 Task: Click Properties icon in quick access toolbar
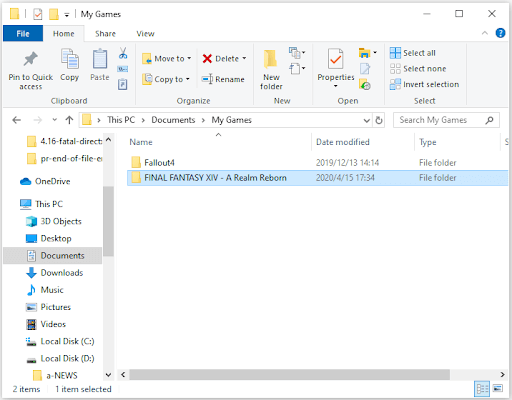38,14
